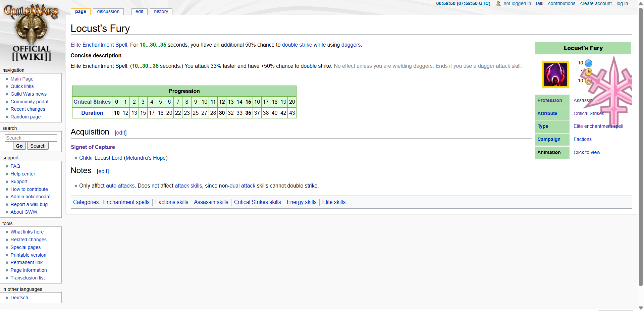Click the blue energy cost icon
The height and width of the screenshot is (311, 644).
pyautogui.click(x=588, y=63)
